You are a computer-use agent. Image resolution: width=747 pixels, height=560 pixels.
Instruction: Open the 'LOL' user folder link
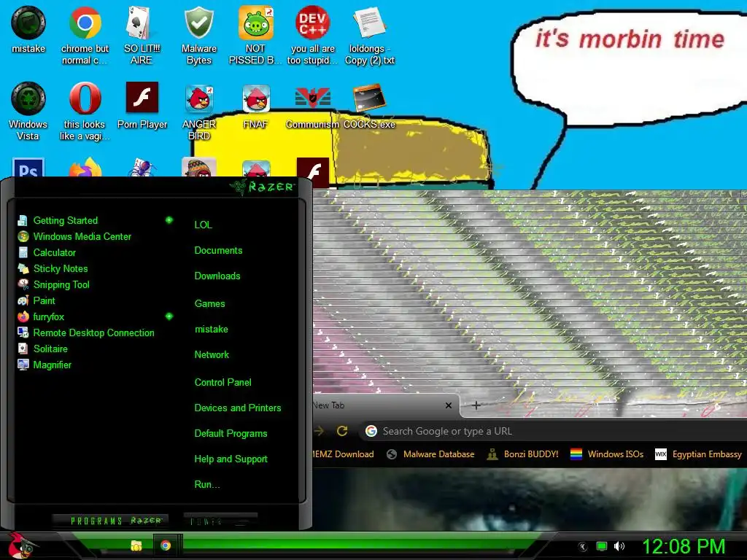tap(203, 225)
